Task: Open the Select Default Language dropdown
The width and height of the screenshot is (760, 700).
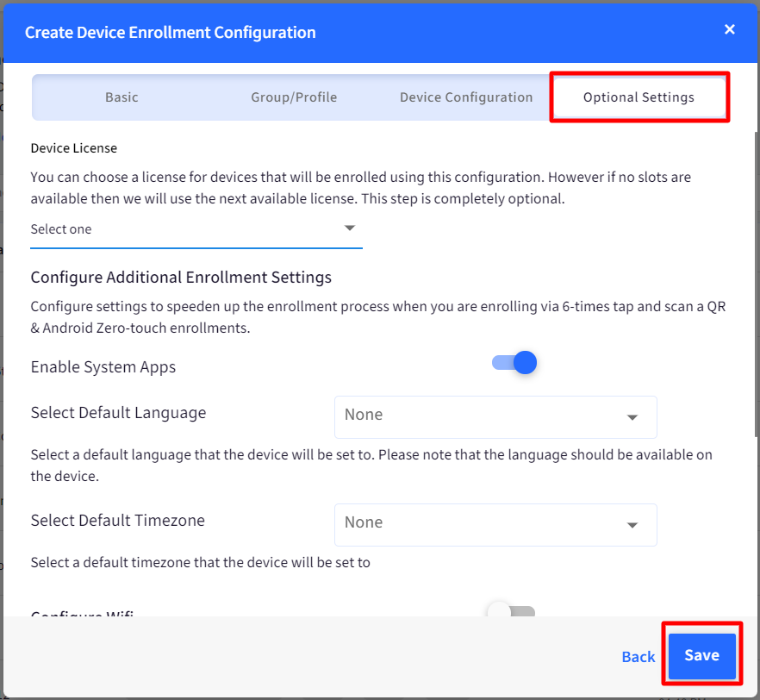Action: [483, 416]
